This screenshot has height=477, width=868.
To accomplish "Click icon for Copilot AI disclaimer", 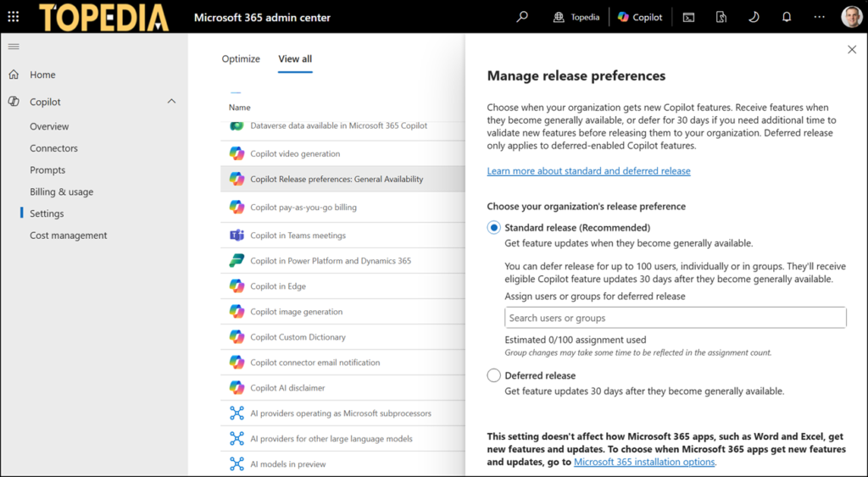I will tap(237, 388).
